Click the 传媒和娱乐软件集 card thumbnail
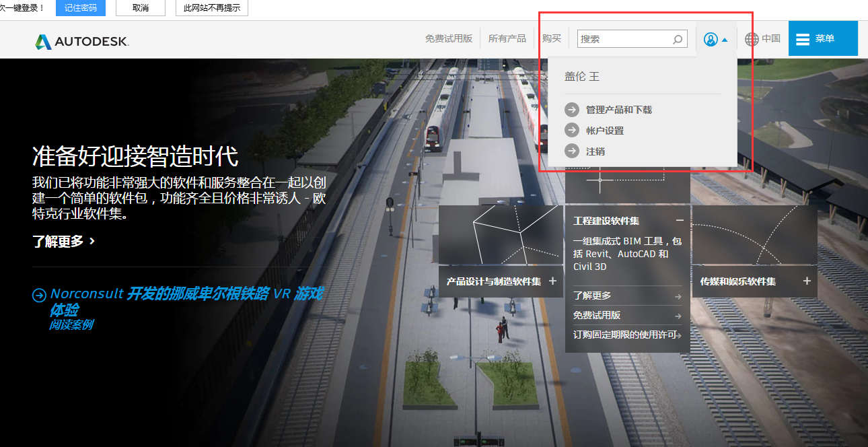 tap(754, 235)
